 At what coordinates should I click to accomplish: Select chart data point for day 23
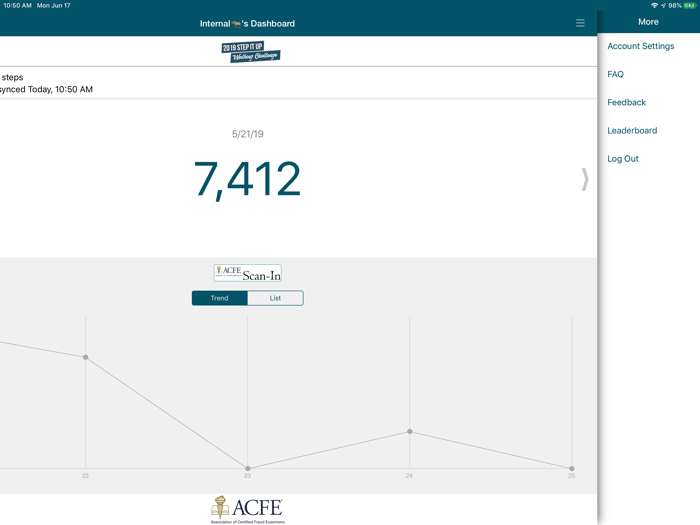click(x=248, y=468)
